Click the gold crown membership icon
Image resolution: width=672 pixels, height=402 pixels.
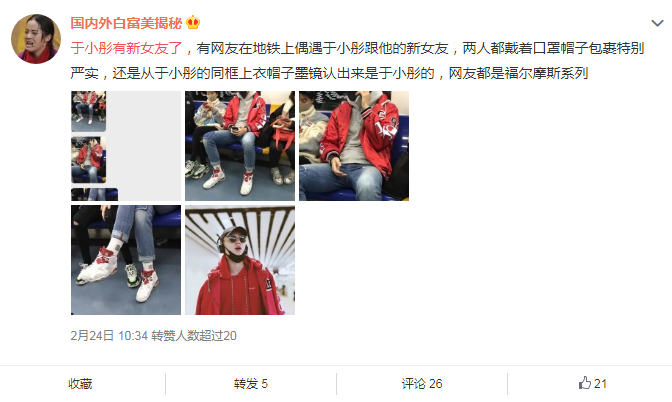pyautogui.click(x=193, y=22)
